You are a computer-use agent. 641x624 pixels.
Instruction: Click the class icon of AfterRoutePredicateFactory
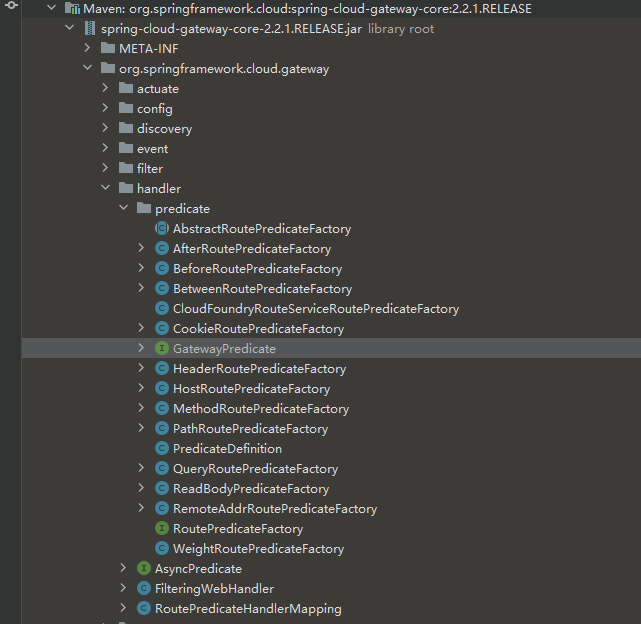click(x=162, y=248)
